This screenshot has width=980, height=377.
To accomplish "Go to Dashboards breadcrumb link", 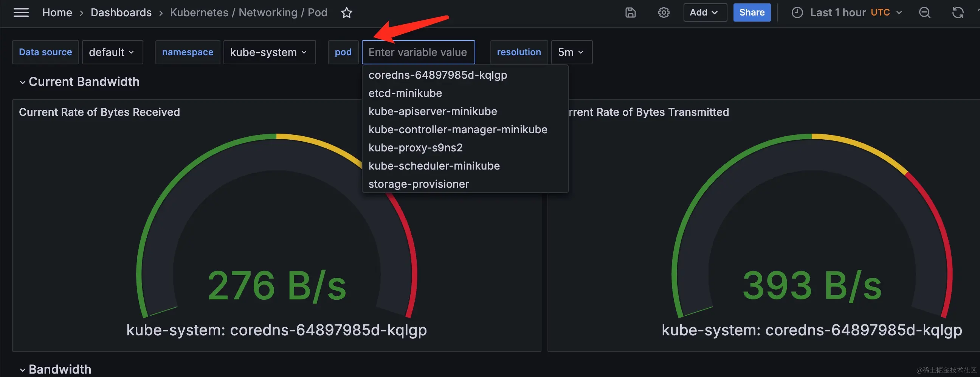I will [x=121, y=12].
